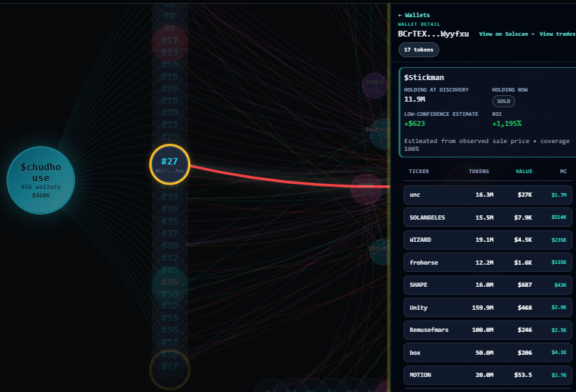Select the MOTION token row
The image size is (576, 392).
488,375
